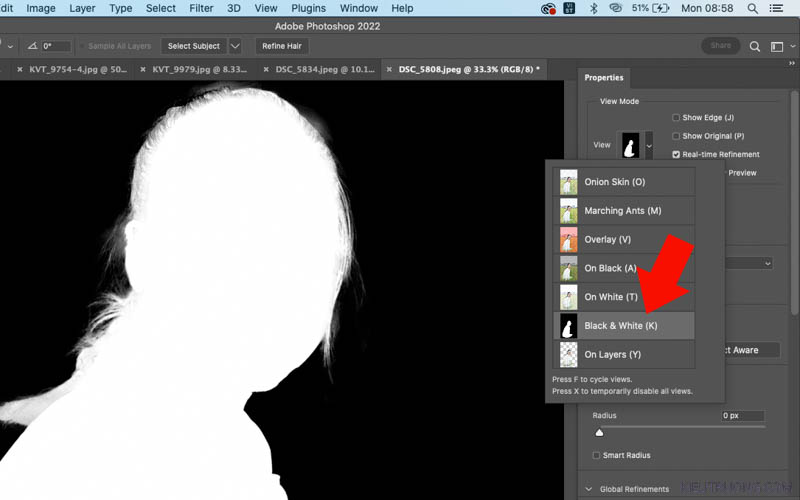Click the Share button
Viewport: 800px width, 500px height.
[x=720, y=45]
